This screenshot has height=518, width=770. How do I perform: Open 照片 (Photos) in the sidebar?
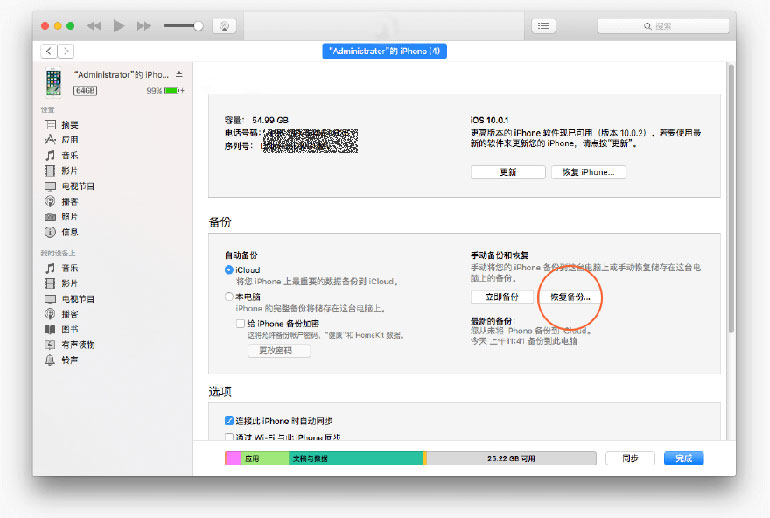point(69,217)
